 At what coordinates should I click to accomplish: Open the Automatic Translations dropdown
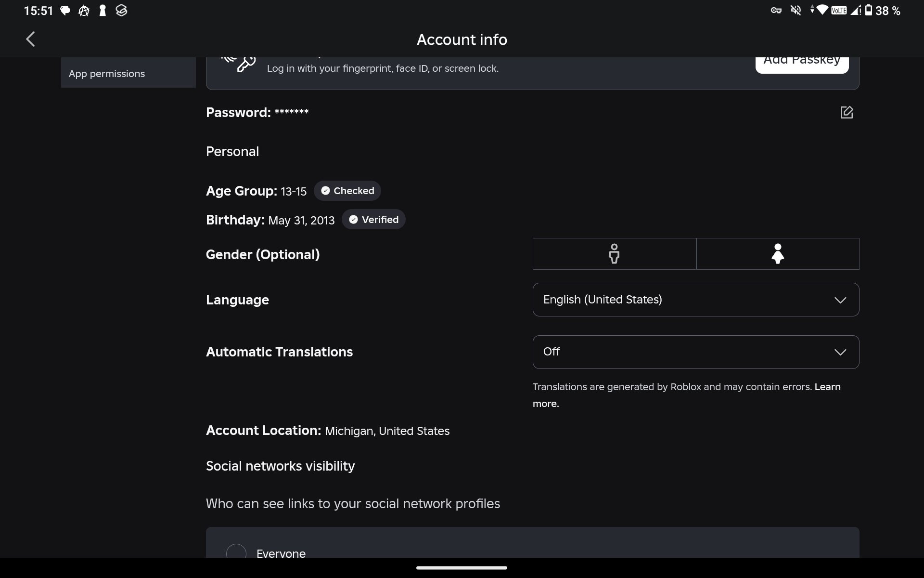pyautogui.click(x=696, y=352)
